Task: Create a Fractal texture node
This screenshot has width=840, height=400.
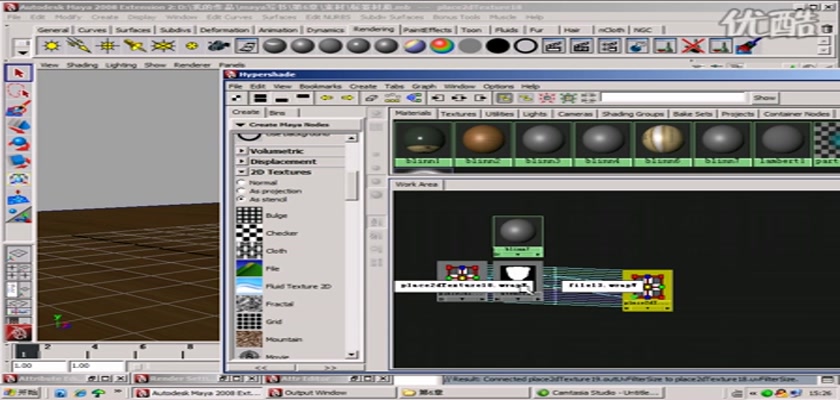Action: (x=250, y=304)
